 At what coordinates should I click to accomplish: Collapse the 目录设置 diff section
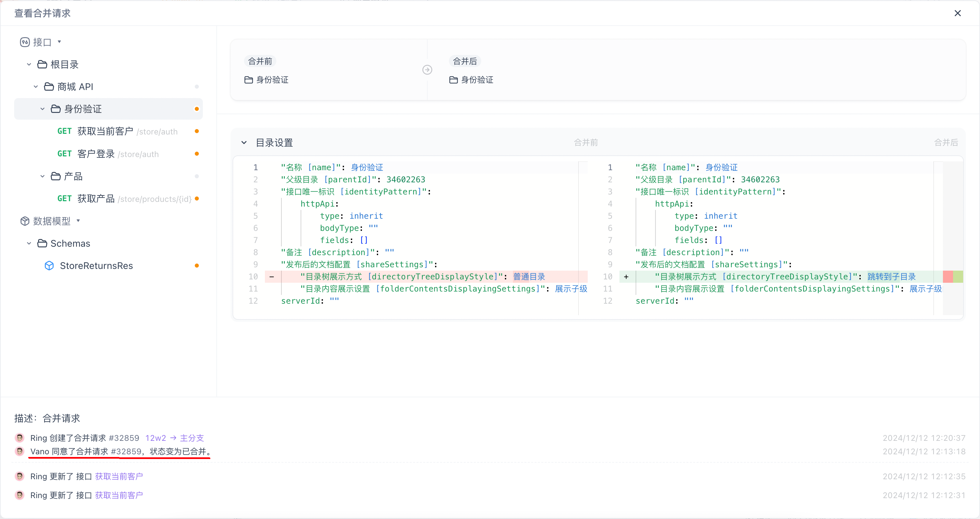click(x=244, y=143)
